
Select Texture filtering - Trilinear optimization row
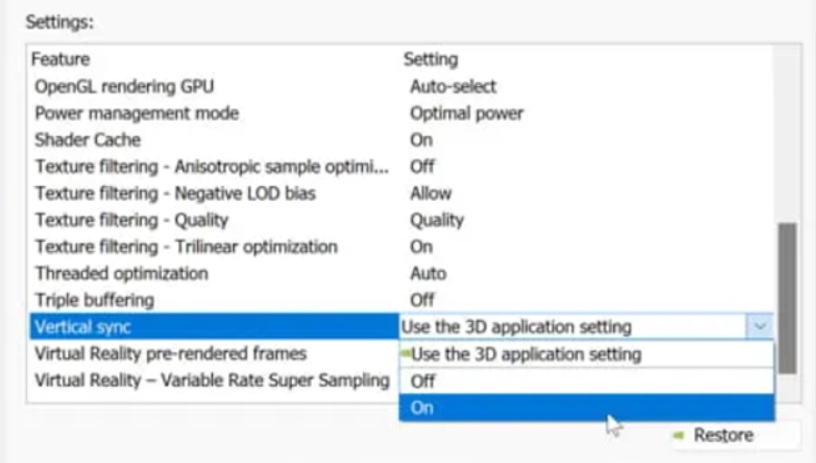(186, 246)
